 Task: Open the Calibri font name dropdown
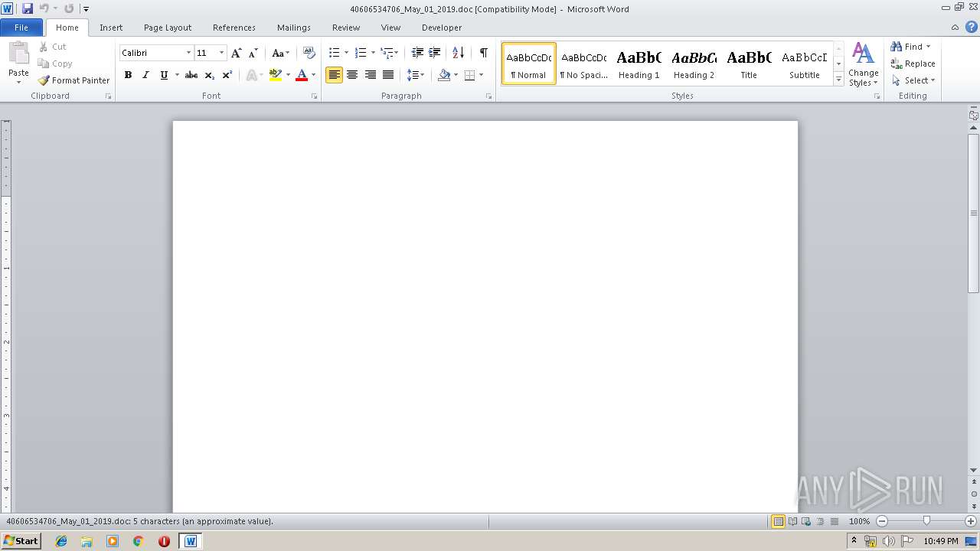point(188,53)
